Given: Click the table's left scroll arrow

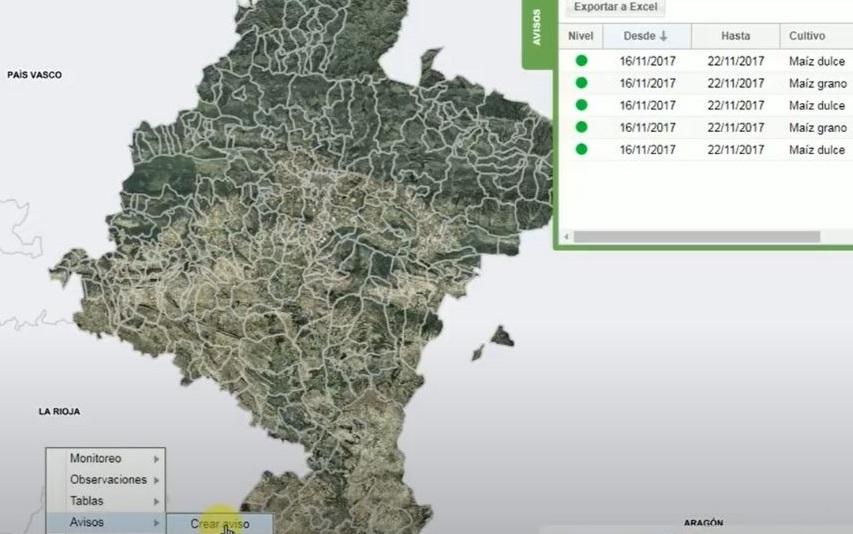Looking at the screenshot, I should pos(566,237).
